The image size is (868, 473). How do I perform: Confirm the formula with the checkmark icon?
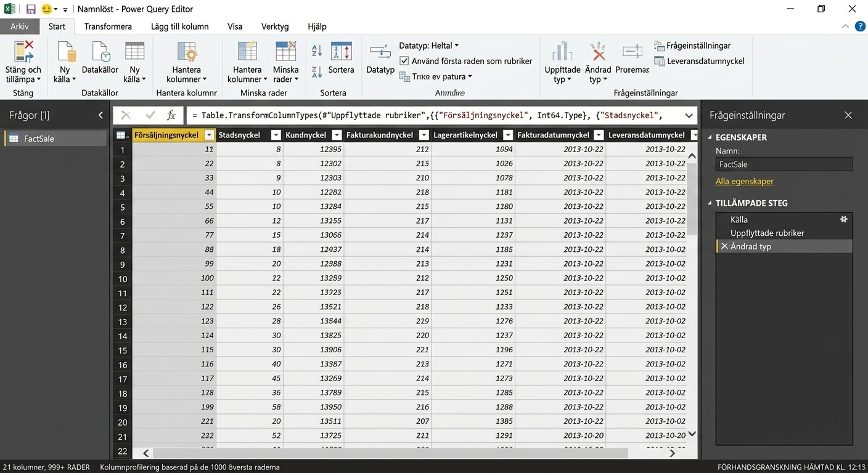(x=150, y=115)
